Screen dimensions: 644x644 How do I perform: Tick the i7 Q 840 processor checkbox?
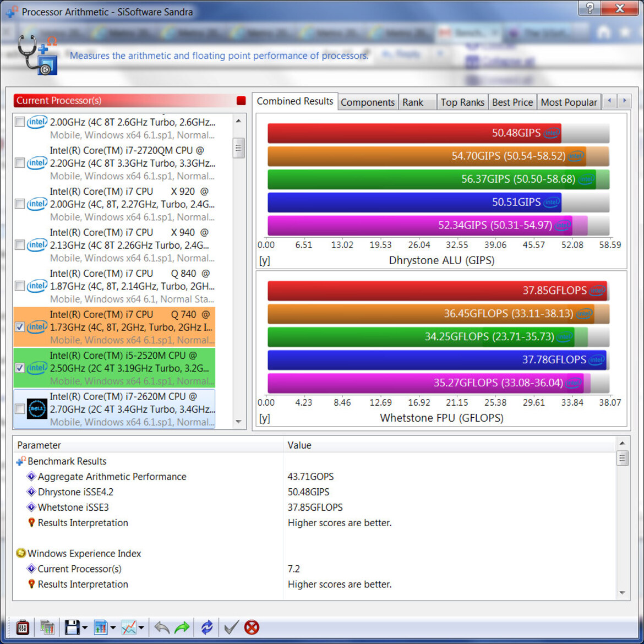[x=20, y=286]
